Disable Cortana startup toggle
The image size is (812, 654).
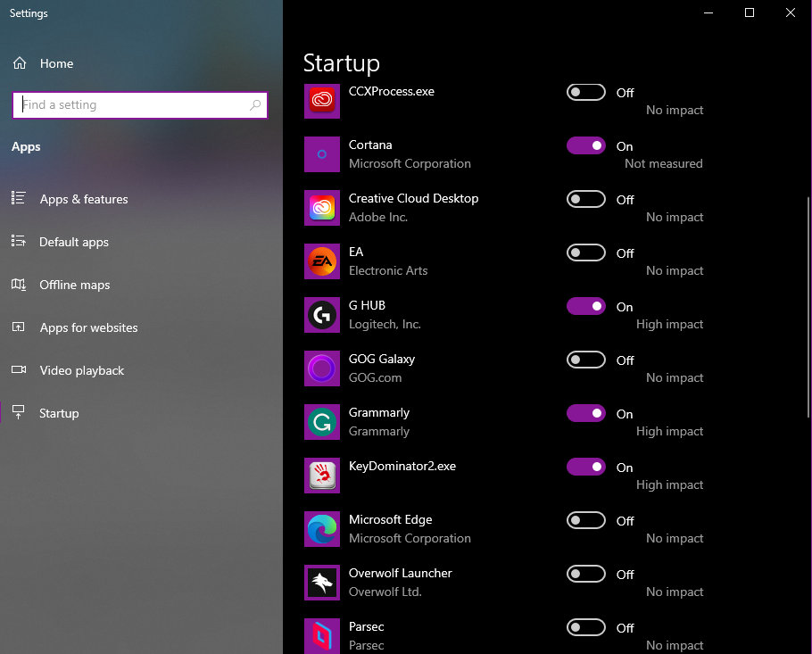point(586,145)
